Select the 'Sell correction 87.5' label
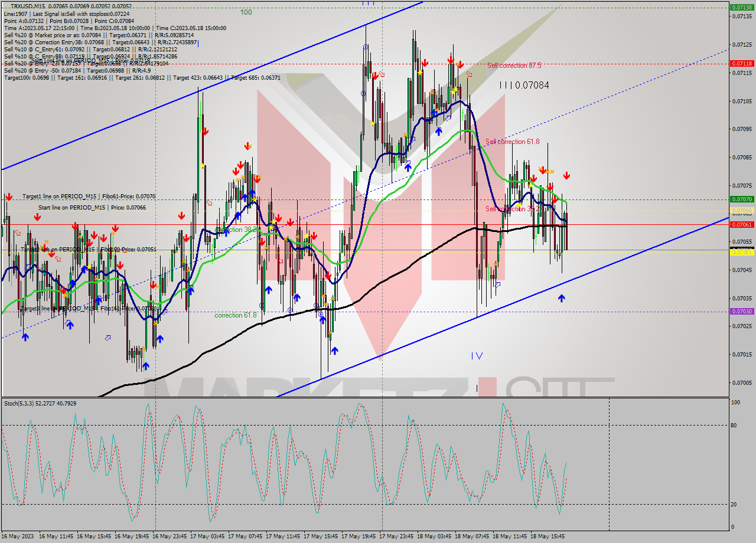Viewport: 756px width, 543px height. (514, 66)
